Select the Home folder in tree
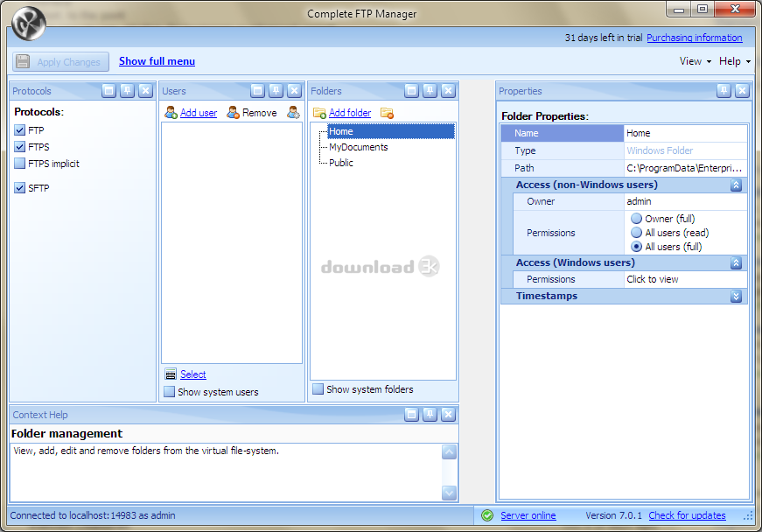The image size is (762, 532). [391, 131]
